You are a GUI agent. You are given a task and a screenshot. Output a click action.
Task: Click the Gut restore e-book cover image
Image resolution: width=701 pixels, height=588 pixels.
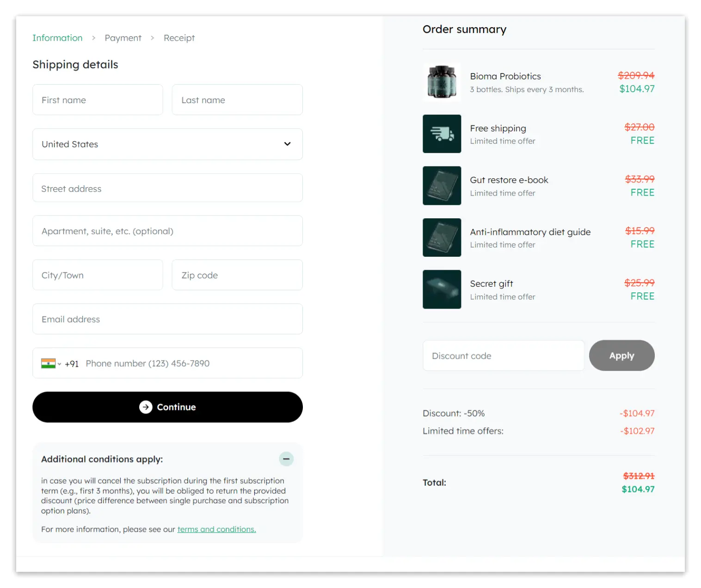tap(442, 186)
